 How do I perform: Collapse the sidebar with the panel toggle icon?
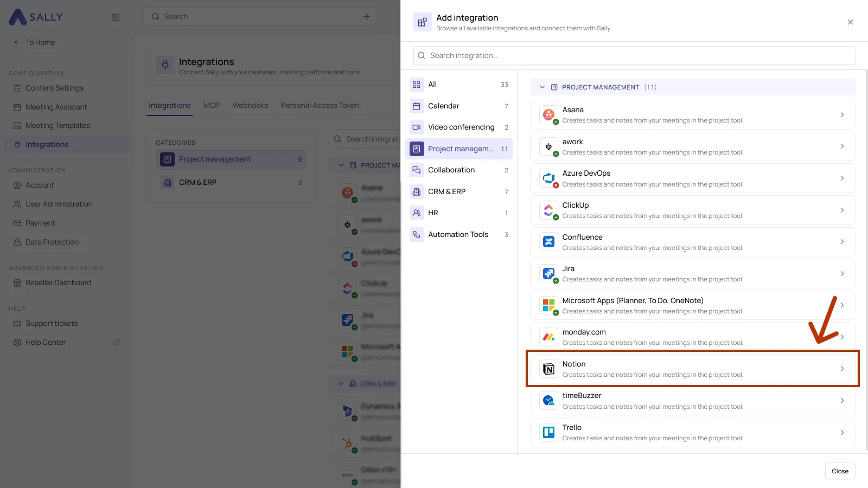point(116,17)
